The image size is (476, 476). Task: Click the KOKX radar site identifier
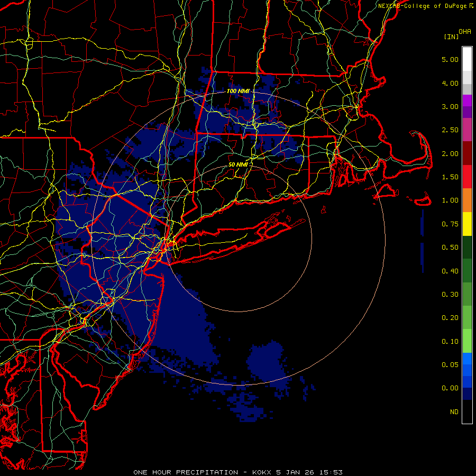point(262,472)
